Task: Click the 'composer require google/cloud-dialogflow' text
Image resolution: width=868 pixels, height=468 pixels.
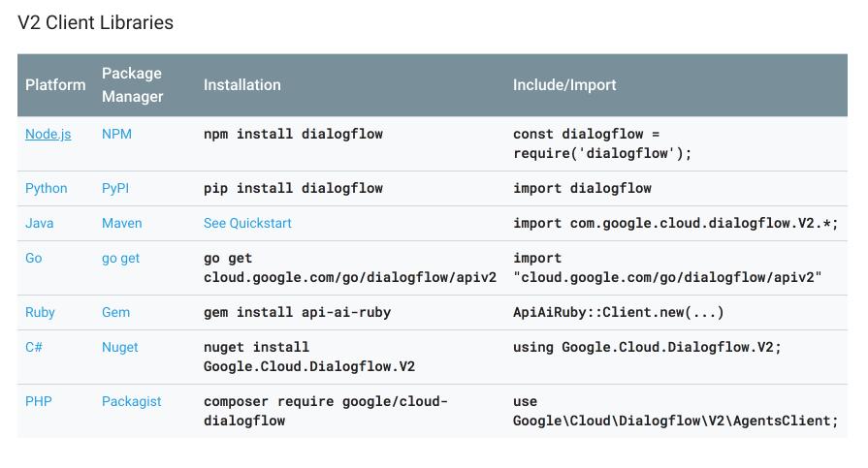Action: [x=326, y=411]
